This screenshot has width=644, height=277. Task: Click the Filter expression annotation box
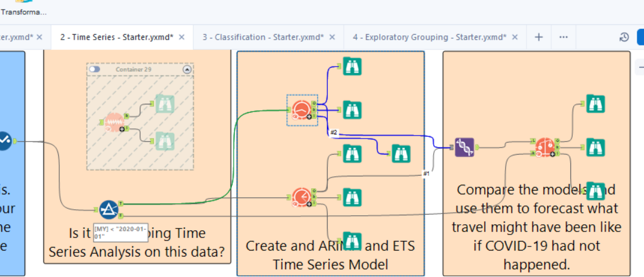[x=112, y=232]
